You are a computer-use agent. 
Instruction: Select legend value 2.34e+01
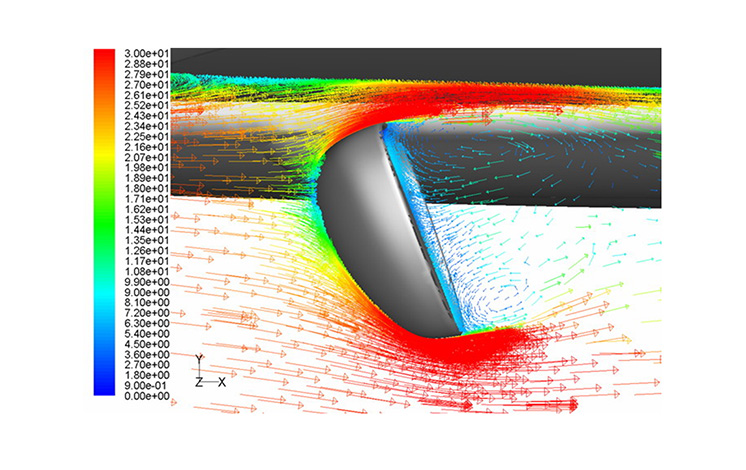pyautogui.click(x=147, y=126)
